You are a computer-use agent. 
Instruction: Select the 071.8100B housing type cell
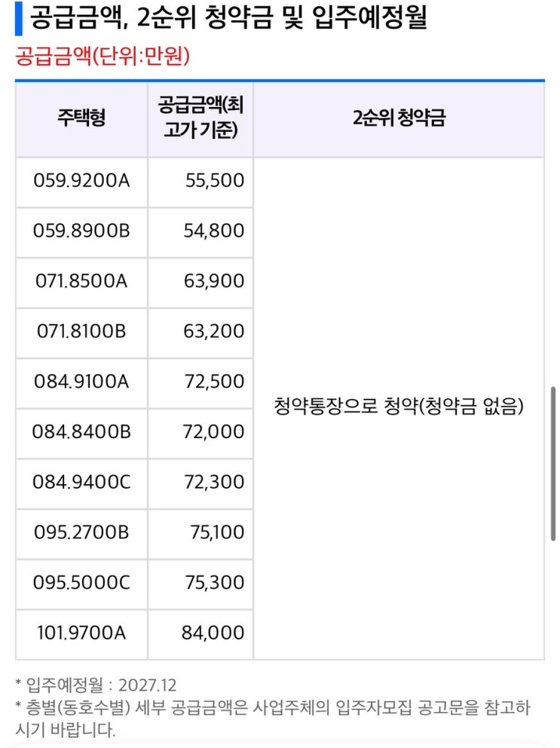[81, 332]
